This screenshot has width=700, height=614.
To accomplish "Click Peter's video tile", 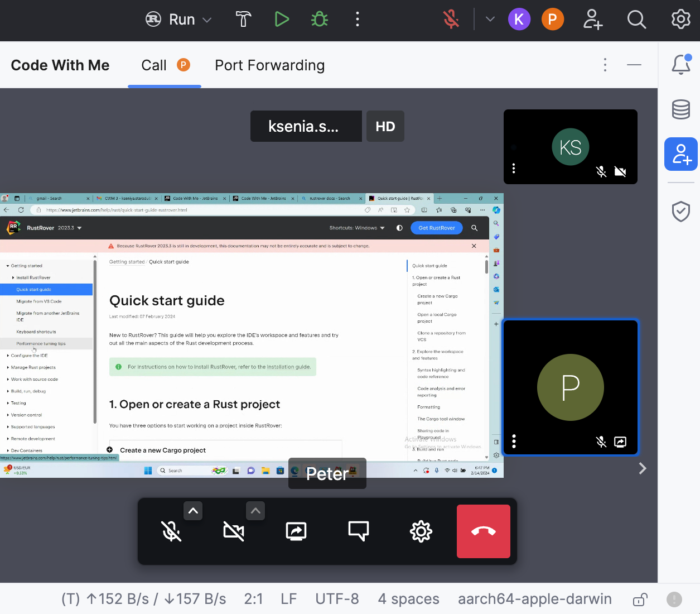I will coord(570,387).
